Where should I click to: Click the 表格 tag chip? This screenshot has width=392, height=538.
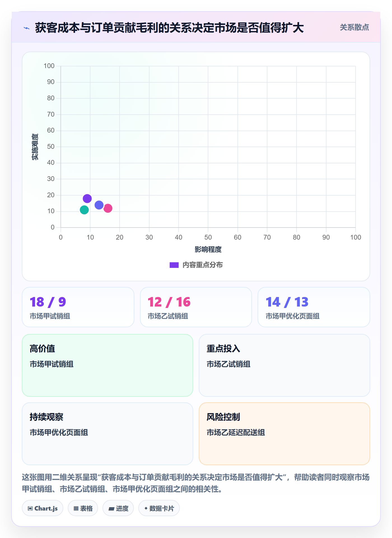pyautogui.click(x=83, y=508)
